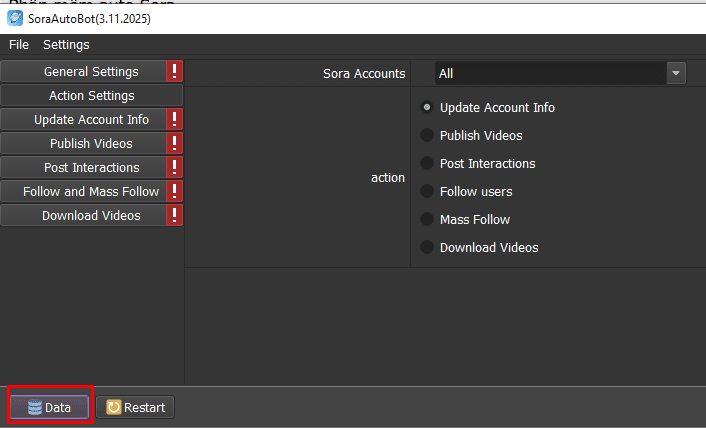
Task: Click the warning icon next to Download Videos
Action: (x=174, y=216)
